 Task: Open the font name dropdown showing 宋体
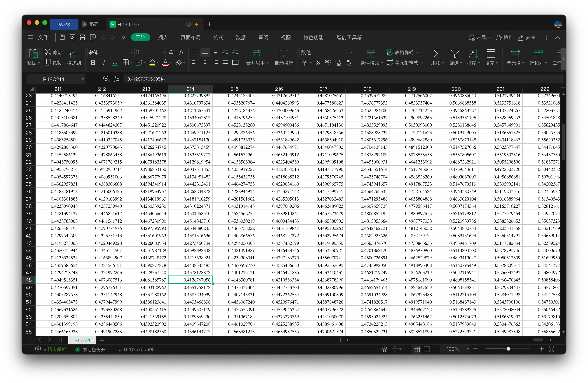click(x=131, y=52)
